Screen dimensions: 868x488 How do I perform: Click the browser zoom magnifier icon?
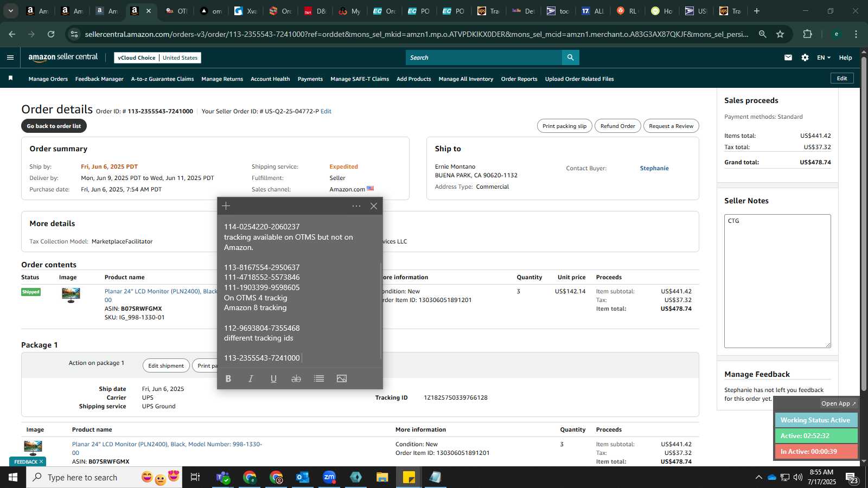(763, 34)
